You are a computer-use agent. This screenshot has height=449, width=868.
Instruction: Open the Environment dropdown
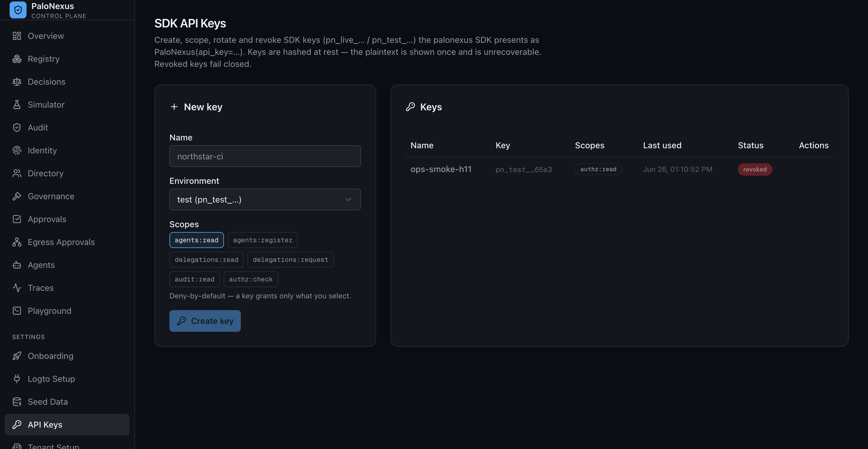click(265, 199)
